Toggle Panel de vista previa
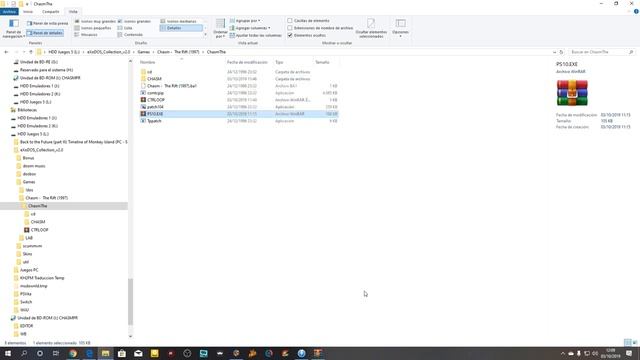Image resolution: width=640 pixels, height=360 pixels. [48, 23]
